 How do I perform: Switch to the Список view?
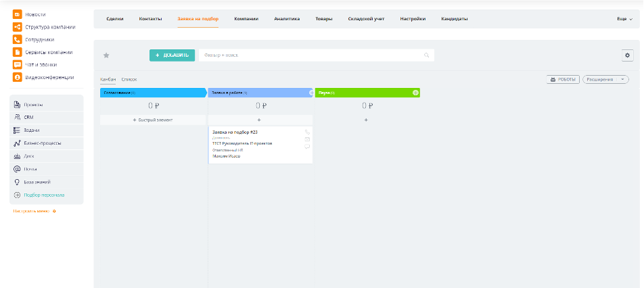coord(129,80)
